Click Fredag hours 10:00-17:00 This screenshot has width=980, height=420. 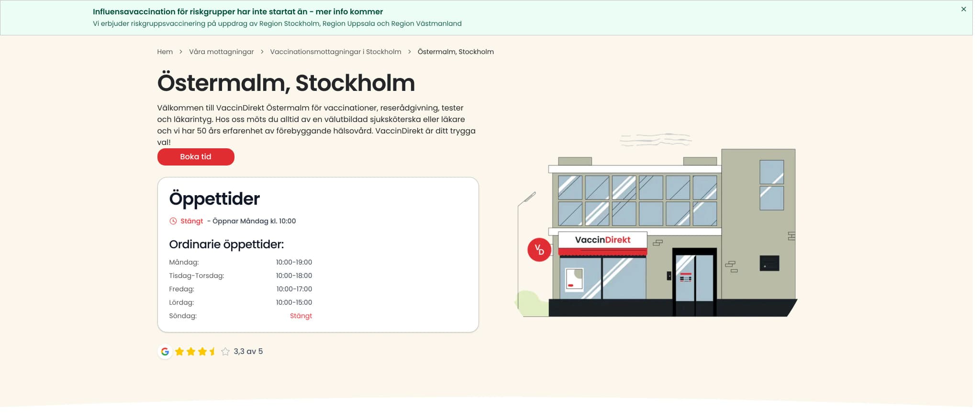294,289
